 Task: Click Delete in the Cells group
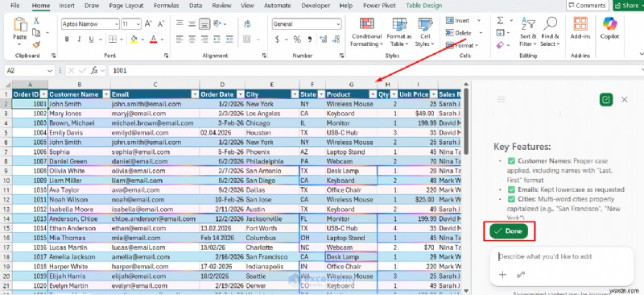tap(460, 32)
